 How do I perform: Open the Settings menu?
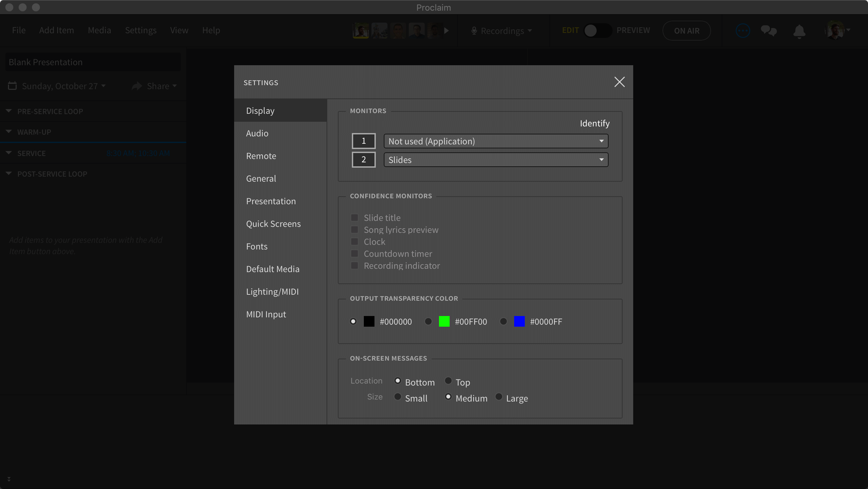tap(141, 30)
